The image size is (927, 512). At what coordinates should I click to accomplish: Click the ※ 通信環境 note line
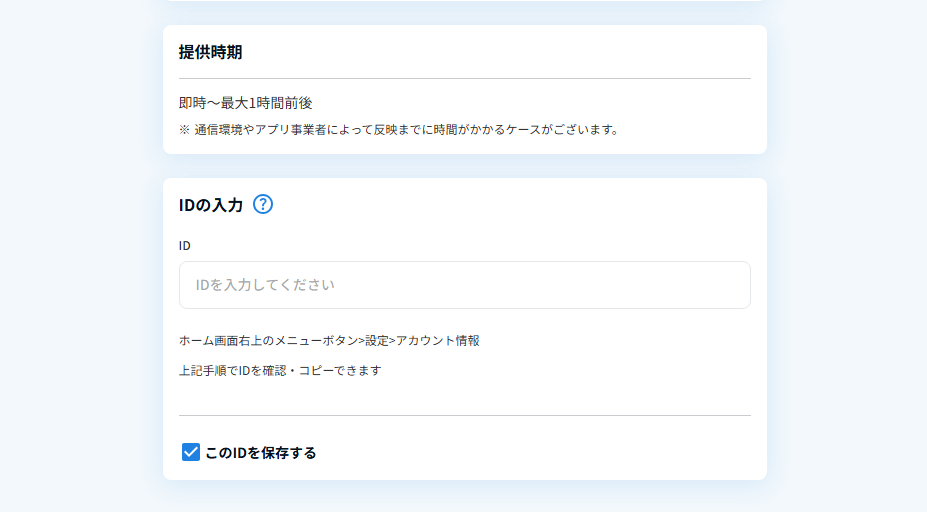[399, 129]
